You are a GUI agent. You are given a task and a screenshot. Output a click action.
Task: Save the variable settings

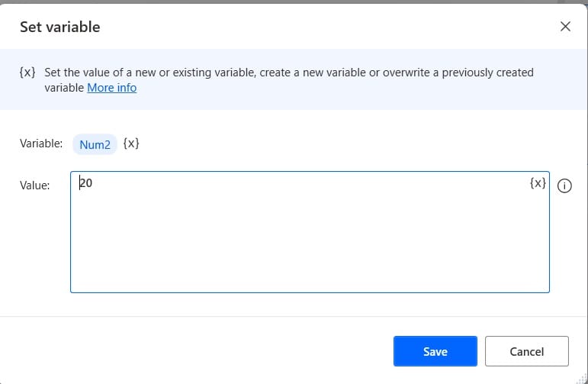(x=435, y=351)
